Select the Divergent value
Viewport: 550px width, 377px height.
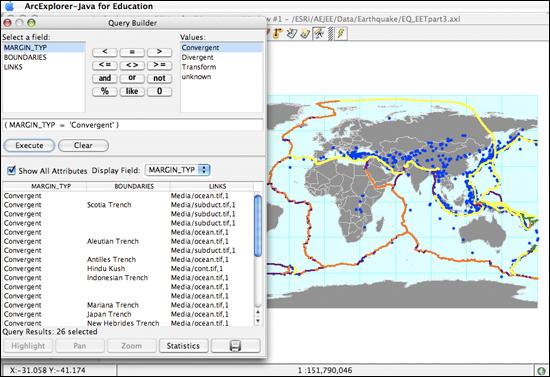click(x=197, y=57)
